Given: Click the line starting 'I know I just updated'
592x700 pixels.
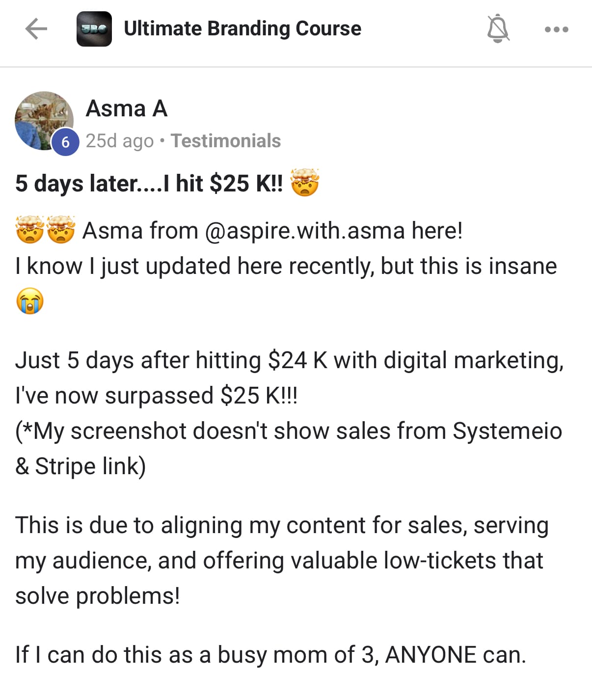Looking at the screenshot, I should [286, 266].
